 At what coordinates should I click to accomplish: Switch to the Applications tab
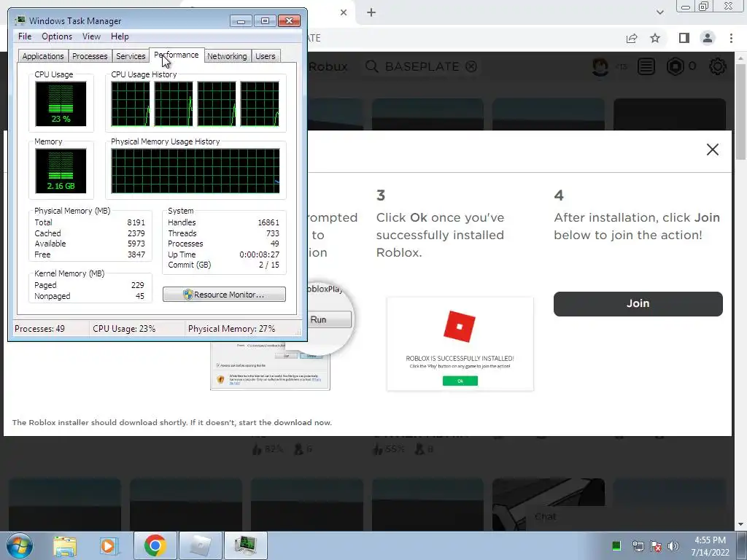pyautogui.click(x=43, y=56)
